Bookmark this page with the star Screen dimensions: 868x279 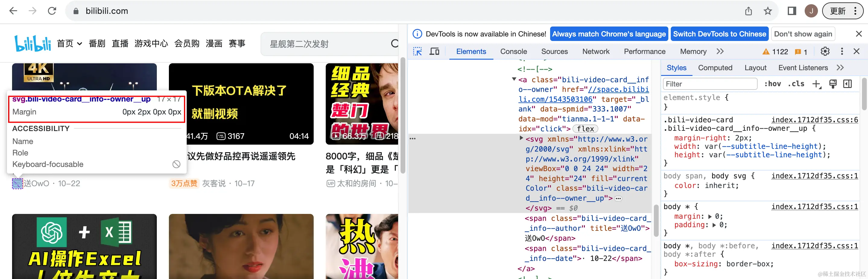pyautogui.click(x=768, y=11)
